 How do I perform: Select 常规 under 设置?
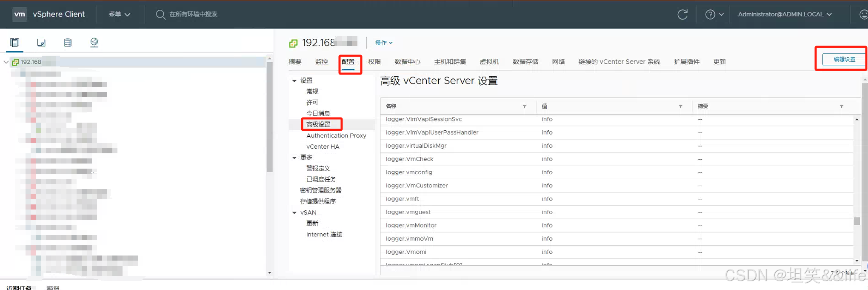tap(312, 92)
